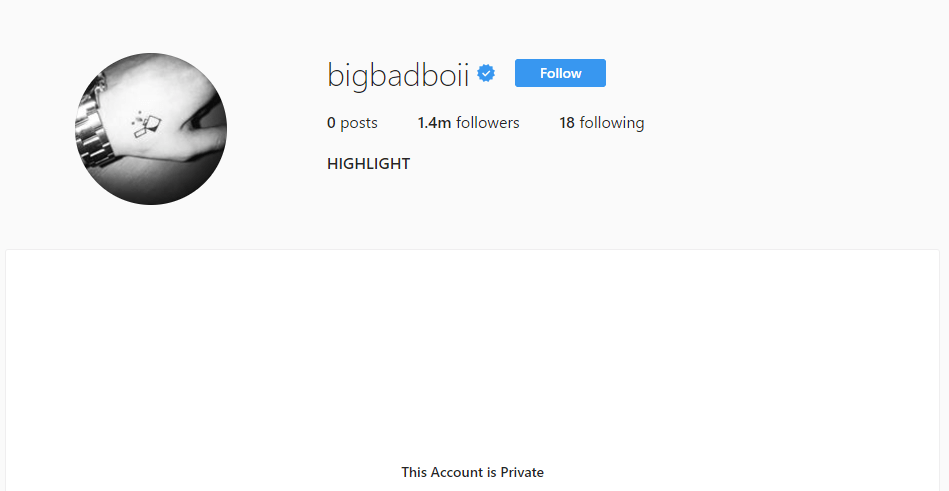Click the word posts in the stats row
949x491 pixels.
pos(359,124)
